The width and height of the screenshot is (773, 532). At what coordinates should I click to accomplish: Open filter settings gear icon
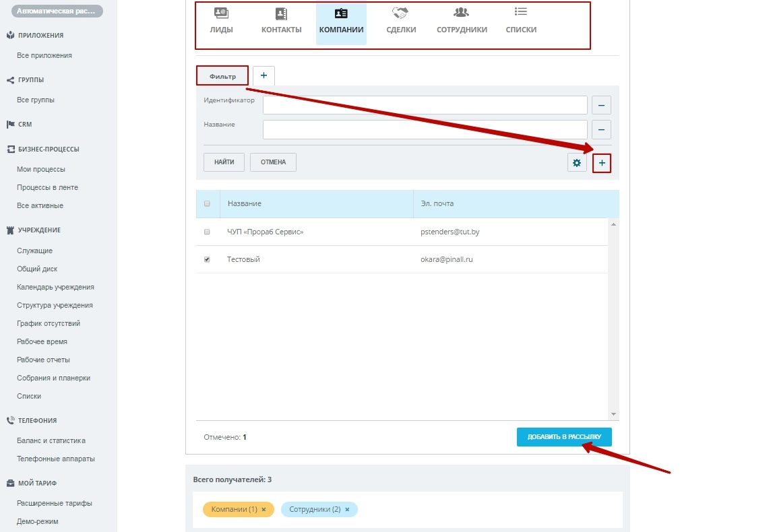tap(577, 162)
